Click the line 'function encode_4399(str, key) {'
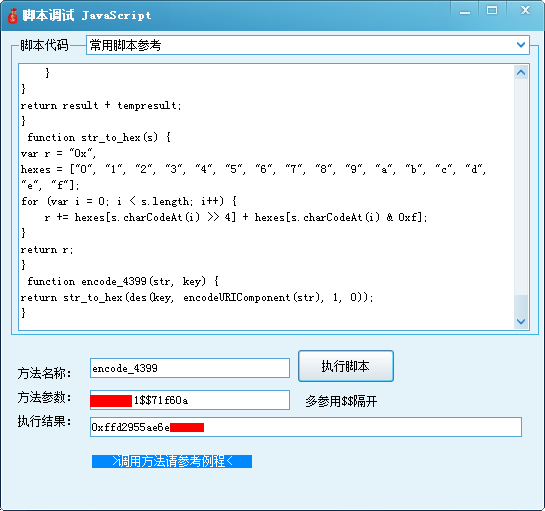Screen dimensions: 545x511 pos(123,281)
